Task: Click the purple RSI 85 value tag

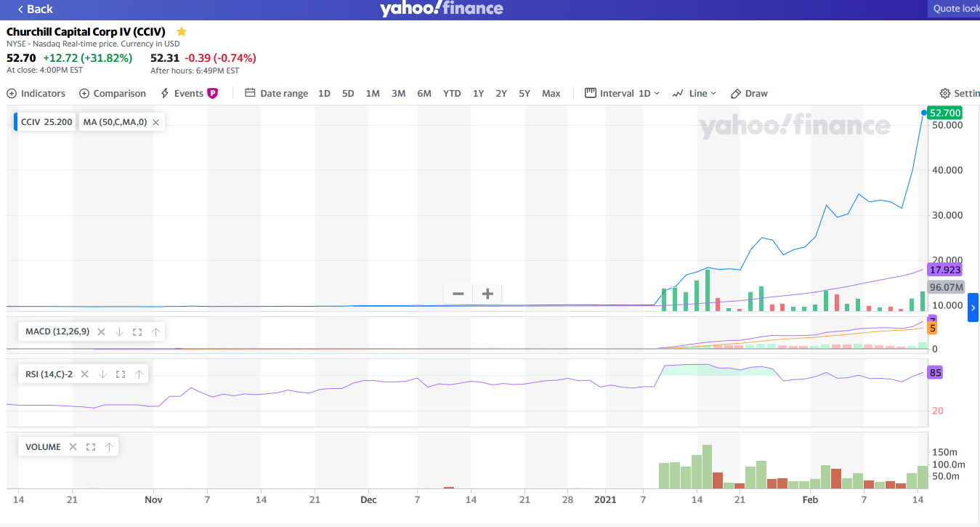Action: (x=936, y=373)
